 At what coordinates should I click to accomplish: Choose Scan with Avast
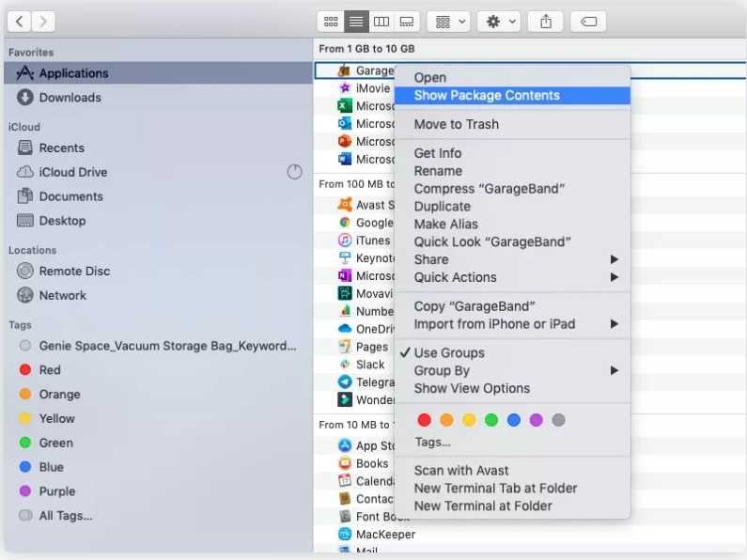(x=513, y=471)
